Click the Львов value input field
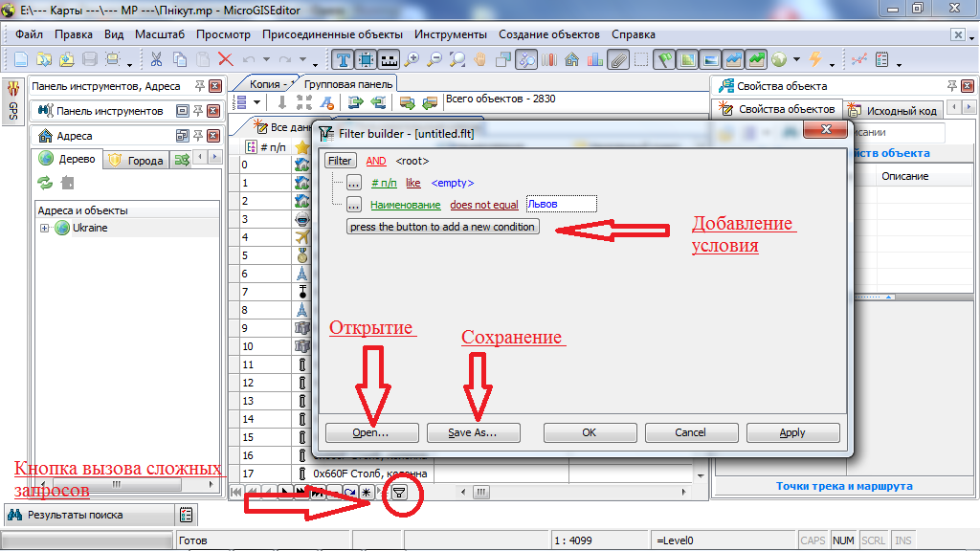Image resolution: width=980 pixels, height=551 pixels. point(561,204)
